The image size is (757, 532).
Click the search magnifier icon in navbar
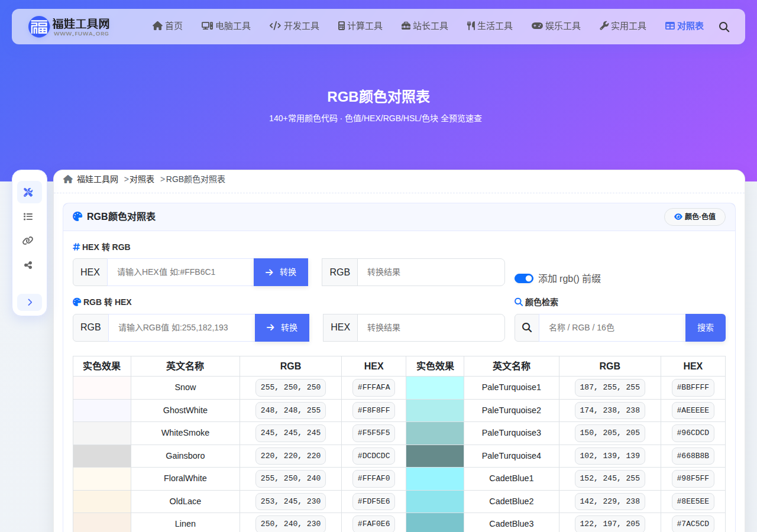(x=724, y=27)
